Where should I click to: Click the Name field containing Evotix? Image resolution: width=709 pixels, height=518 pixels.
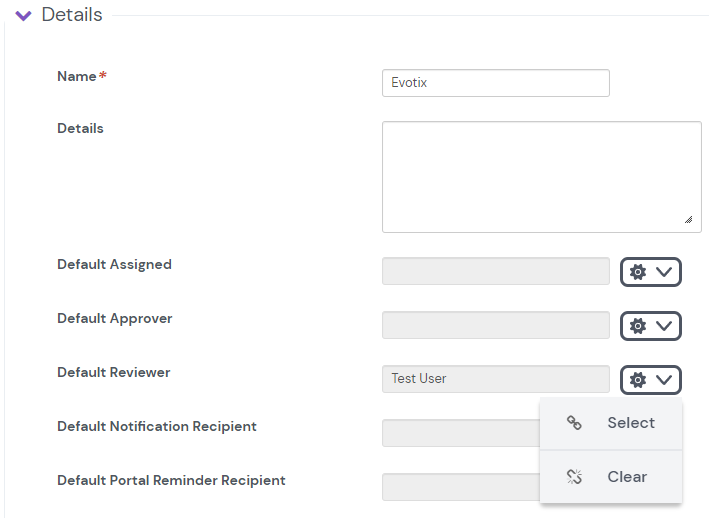coord(495,83)
